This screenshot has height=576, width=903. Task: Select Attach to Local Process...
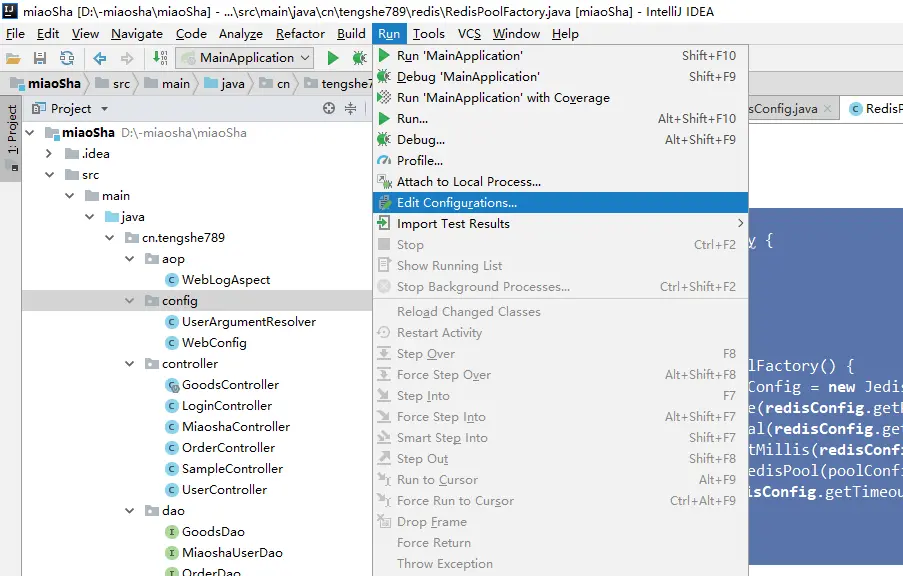(x=560, y=182)
